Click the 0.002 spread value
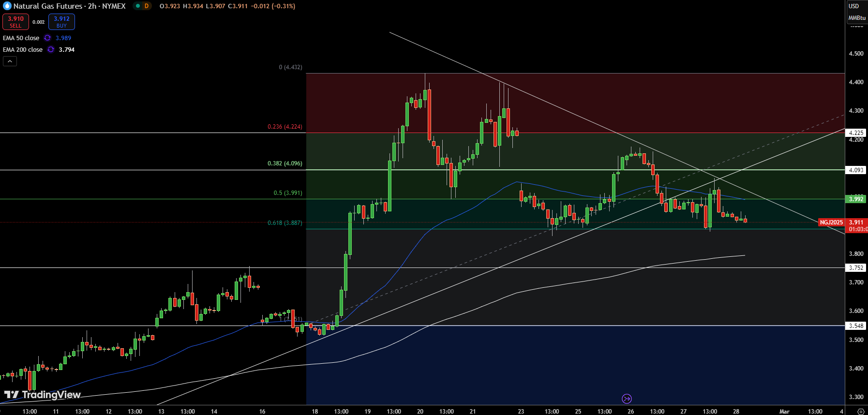 39,22
